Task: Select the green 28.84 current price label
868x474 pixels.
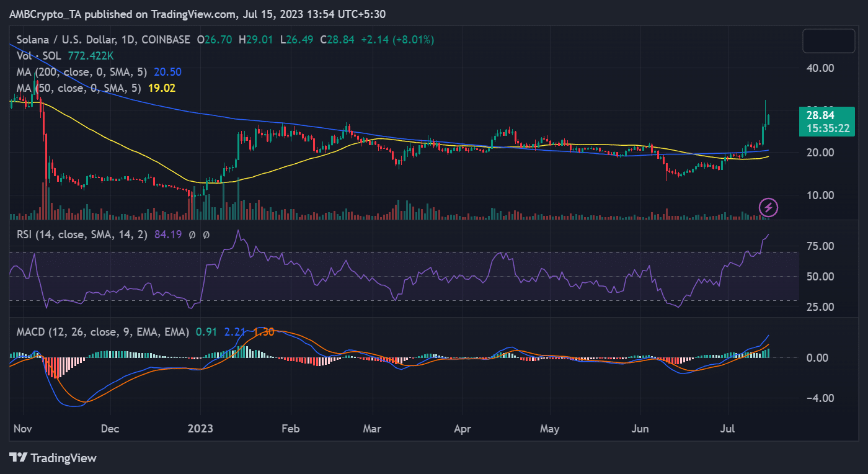Action: pyautogui.click(x=820, y=115)
